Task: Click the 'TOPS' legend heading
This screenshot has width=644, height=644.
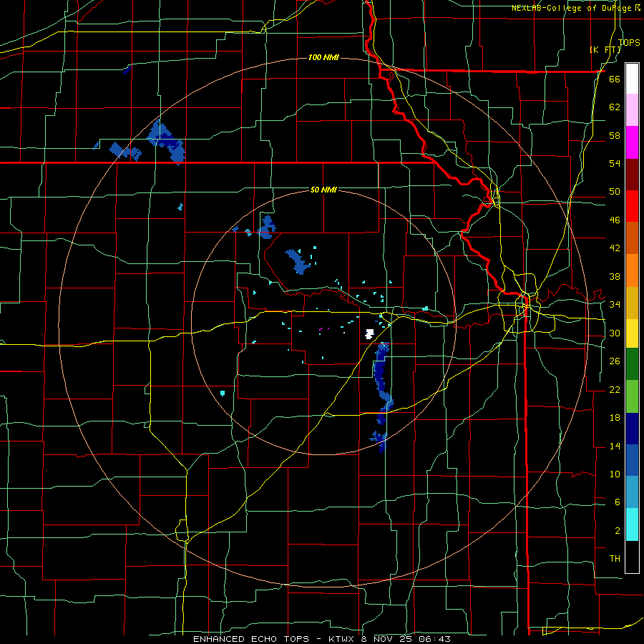Action: 629,42
